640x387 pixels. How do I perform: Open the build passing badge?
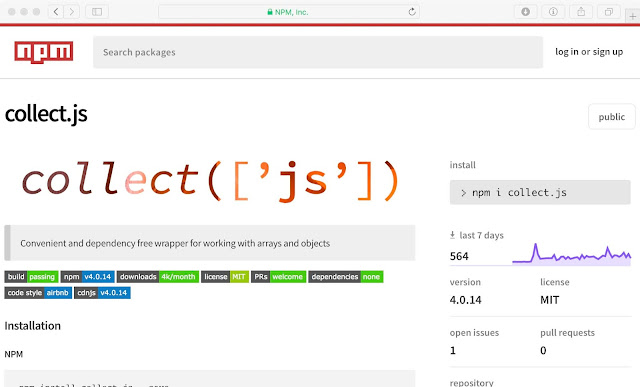[31, 277]
